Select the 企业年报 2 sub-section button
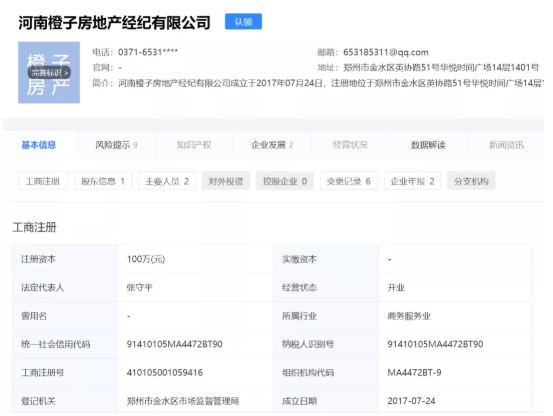Screen dimensions: 553x416 [x=412, y=181]
